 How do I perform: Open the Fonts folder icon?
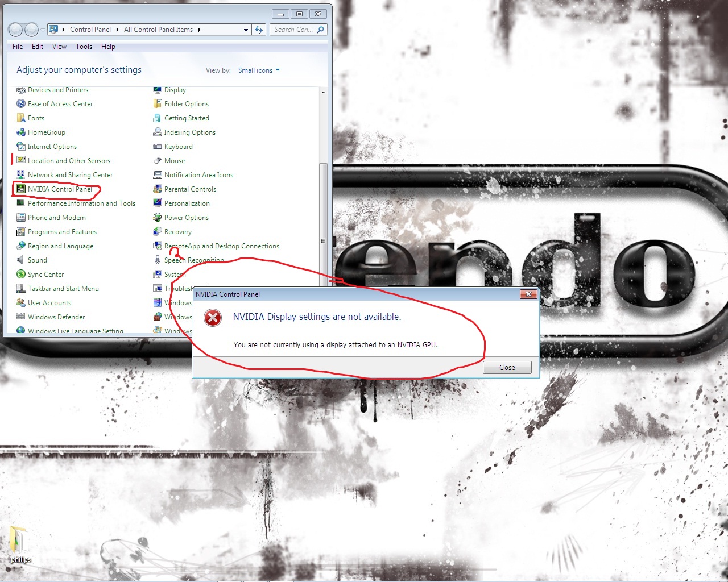(x=21, y=118)
